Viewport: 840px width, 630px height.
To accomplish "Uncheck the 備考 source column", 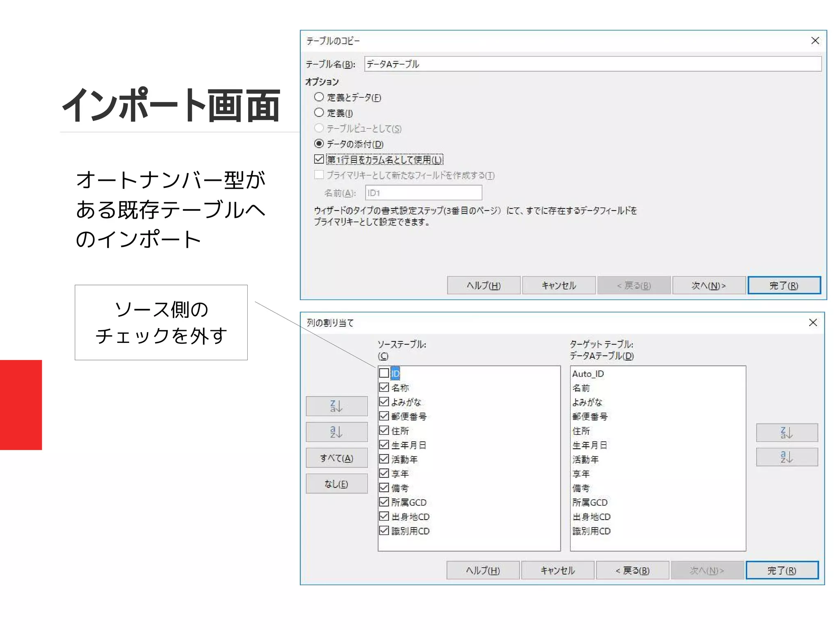I will [x=384, y=488].
